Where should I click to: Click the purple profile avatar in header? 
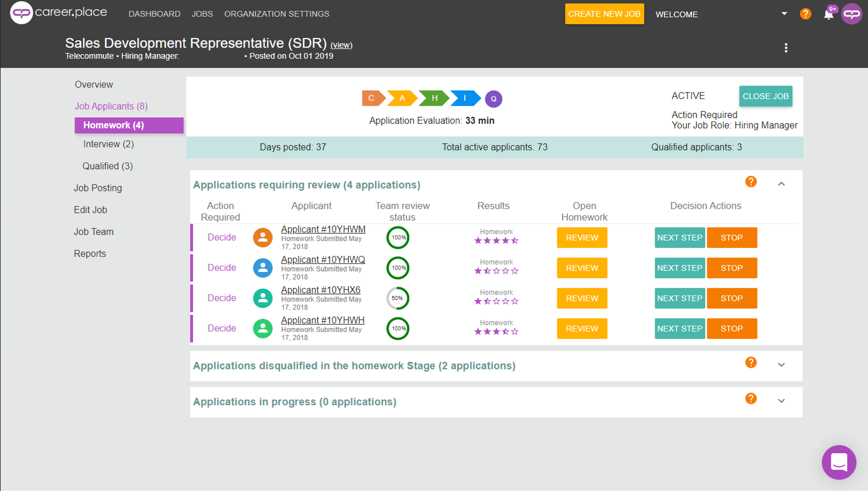852,14
